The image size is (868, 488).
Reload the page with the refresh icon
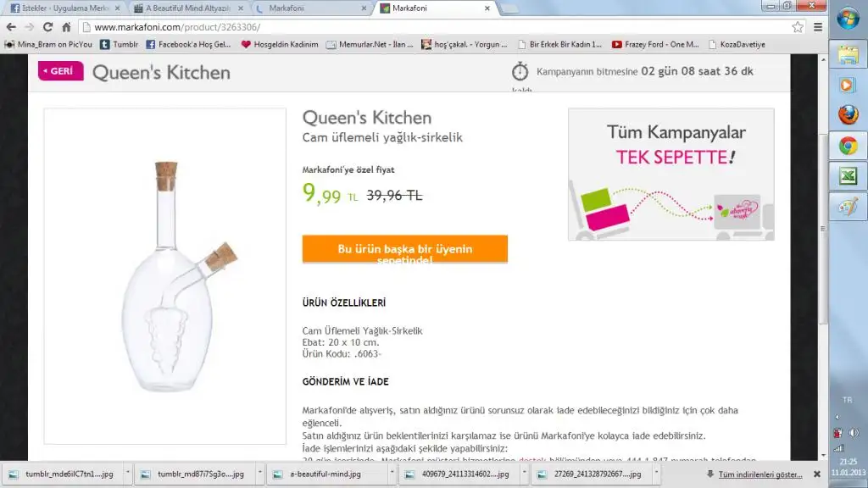tap(48, 27)
